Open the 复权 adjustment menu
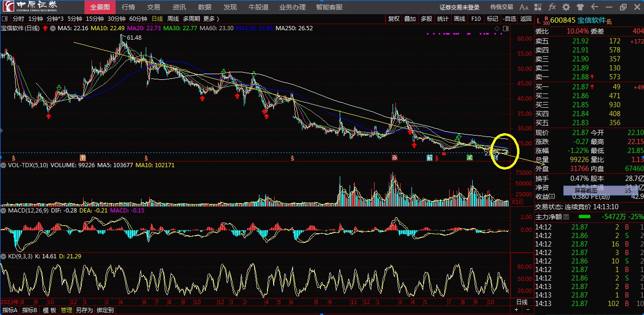This screenshot has width=644, height=315. 394,19
